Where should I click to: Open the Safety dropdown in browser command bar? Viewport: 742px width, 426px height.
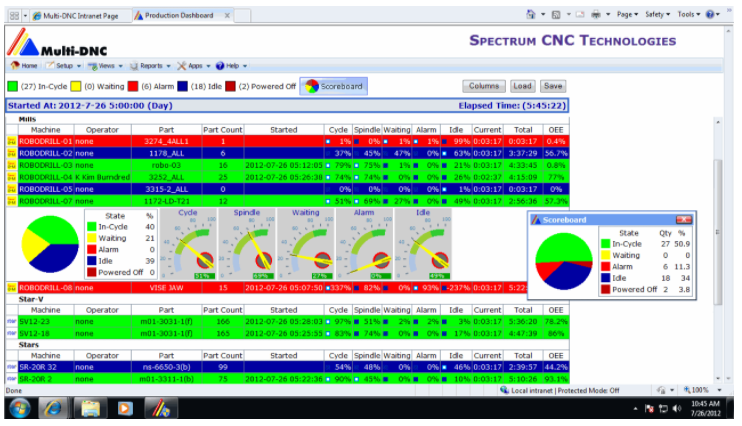pos(658,15)
